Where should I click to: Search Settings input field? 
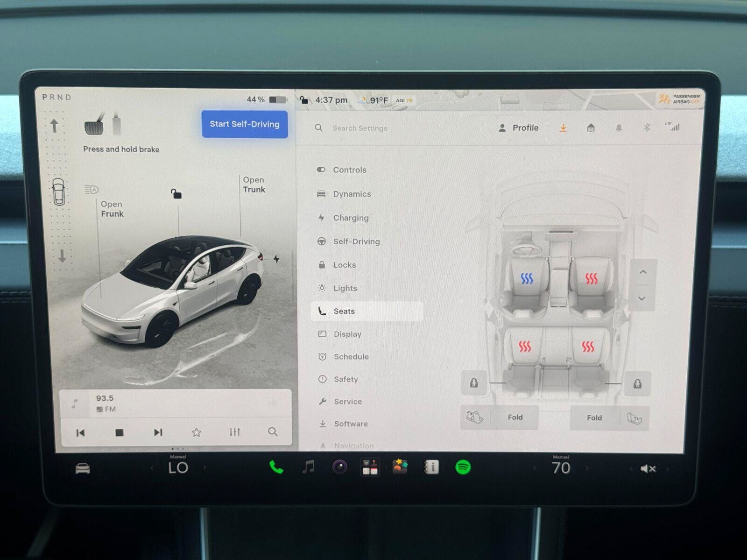tap(359, 128)
